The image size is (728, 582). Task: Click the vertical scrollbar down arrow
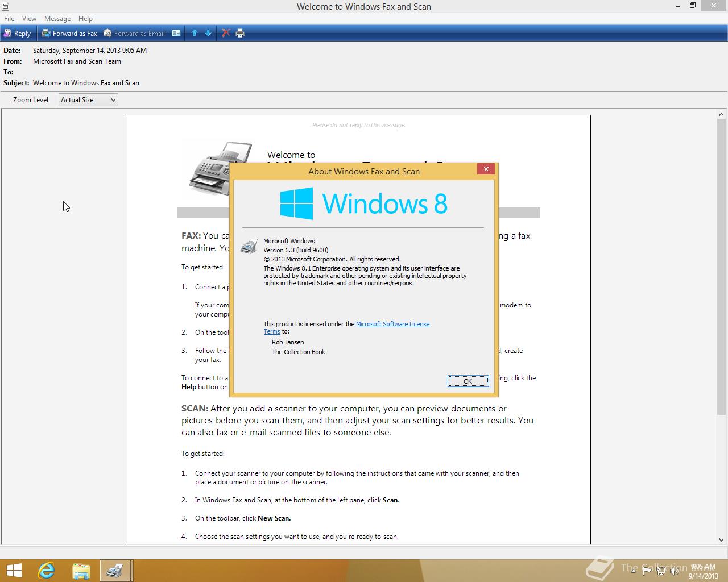(x=722, y=540)
